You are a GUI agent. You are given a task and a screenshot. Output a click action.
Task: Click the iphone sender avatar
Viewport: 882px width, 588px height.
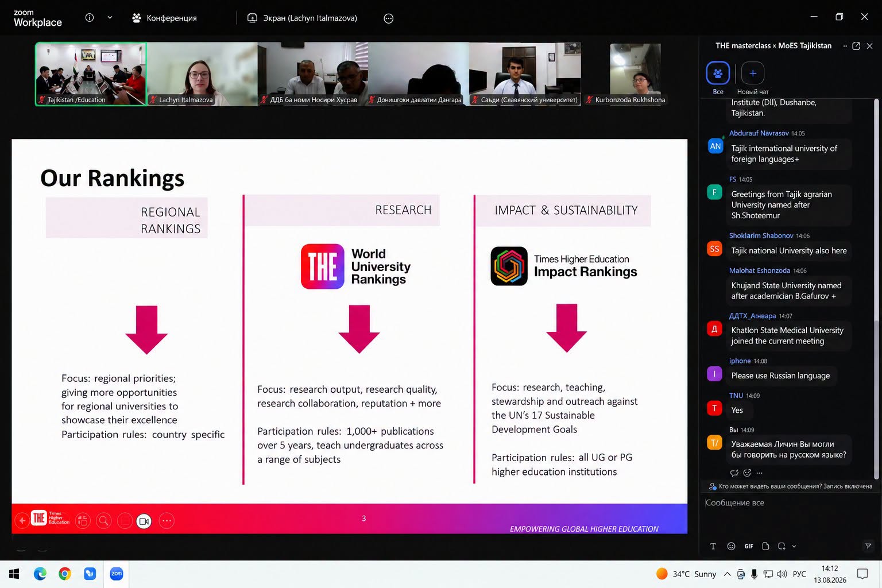(714, 374)
